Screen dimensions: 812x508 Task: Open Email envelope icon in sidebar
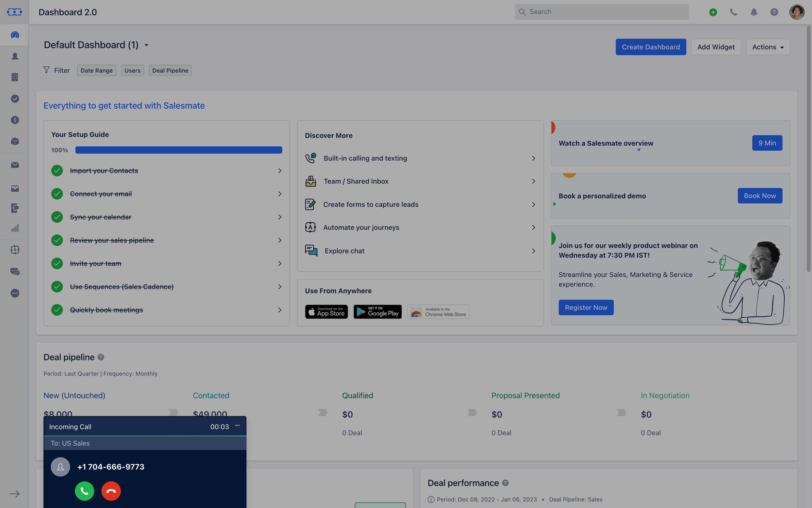click(x=15, y=165)
